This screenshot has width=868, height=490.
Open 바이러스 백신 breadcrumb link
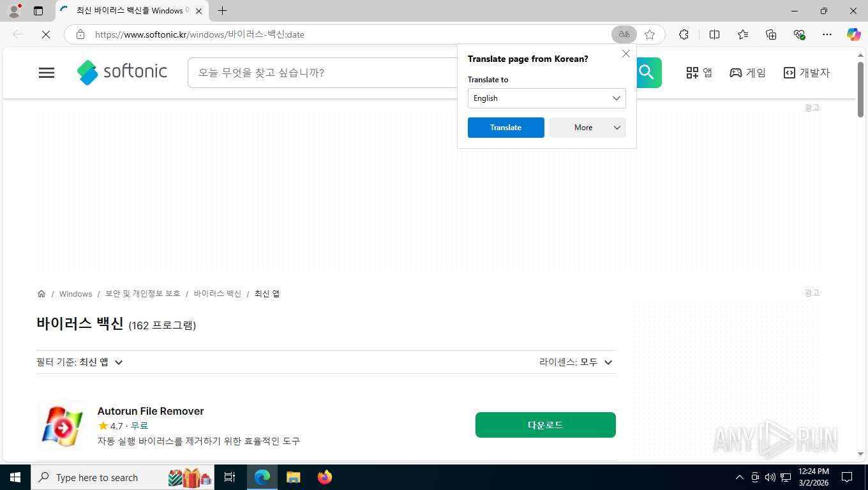pyautogui.click(x=218, y=293)
